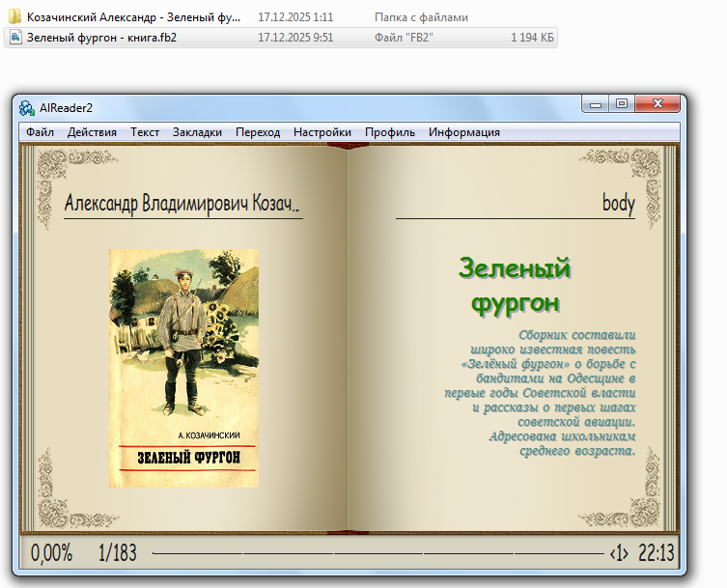
Task: Click the type Папка с файлами
Action: point(421,17)
